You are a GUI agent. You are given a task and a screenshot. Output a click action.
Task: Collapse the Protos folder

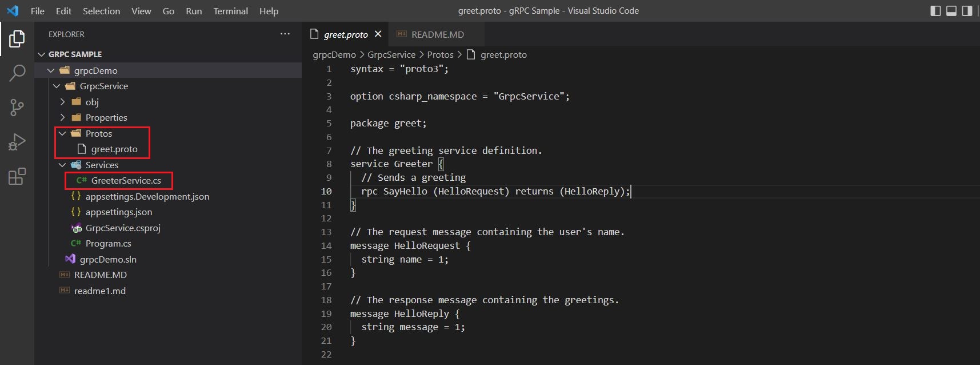pos(62,133)
